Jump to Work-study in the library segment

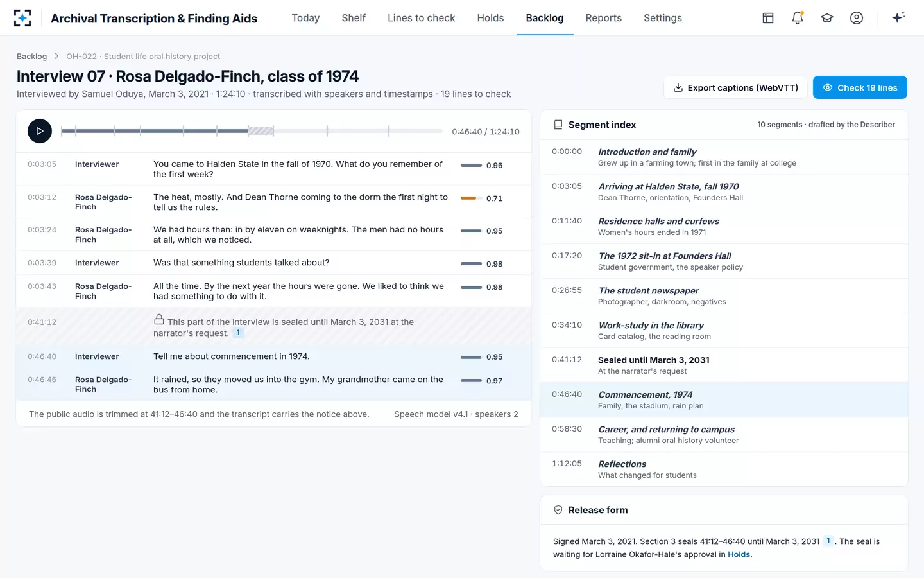(x=724, y=330)
